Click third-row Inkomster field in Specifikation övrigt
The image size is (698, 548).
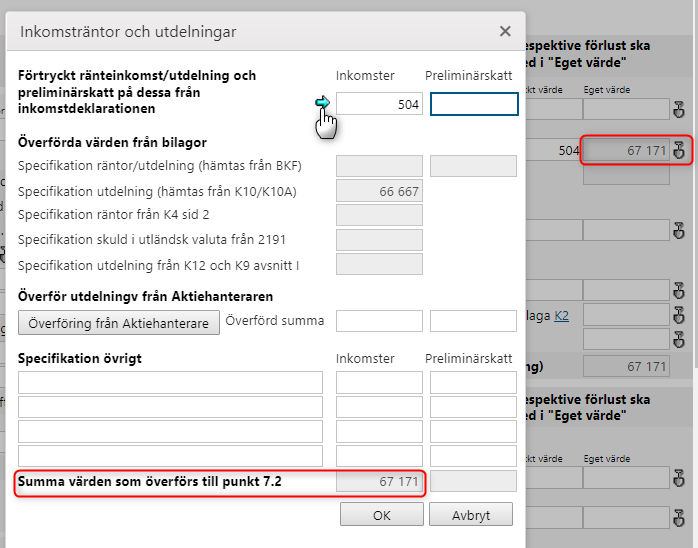click(x=379, y=432)
